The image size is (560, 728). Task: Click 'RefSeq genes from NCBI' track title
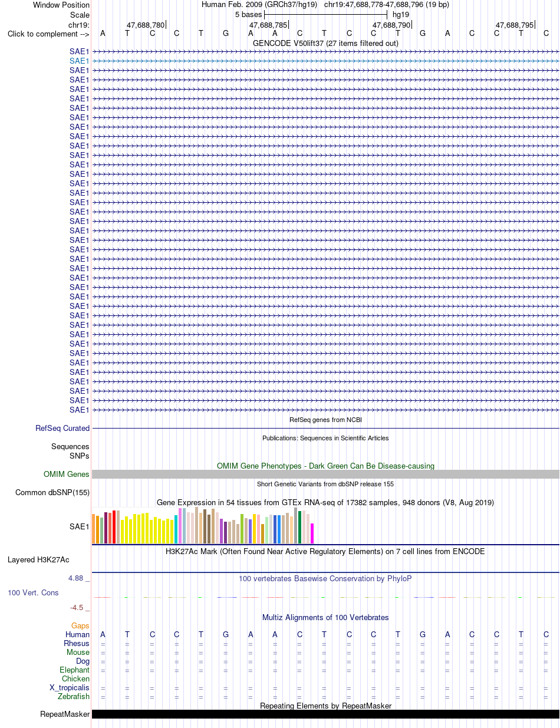coord(325,420)
